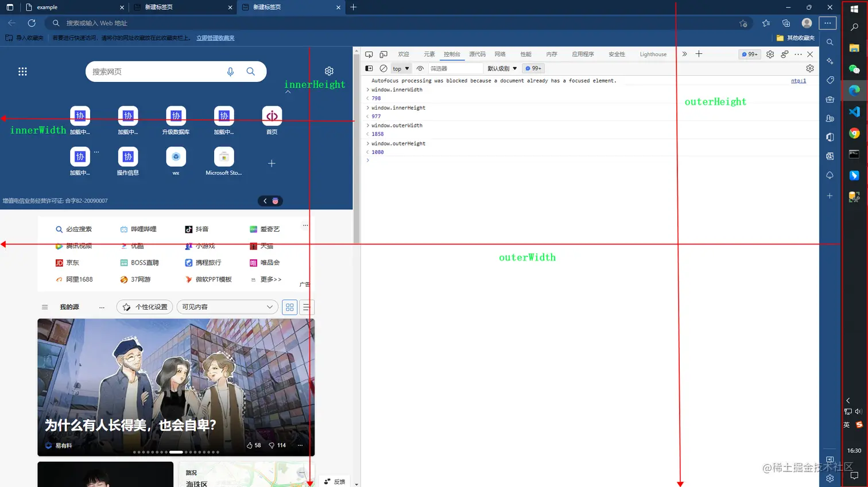Expand the window.outerHeight console entry

coord(368,143)
